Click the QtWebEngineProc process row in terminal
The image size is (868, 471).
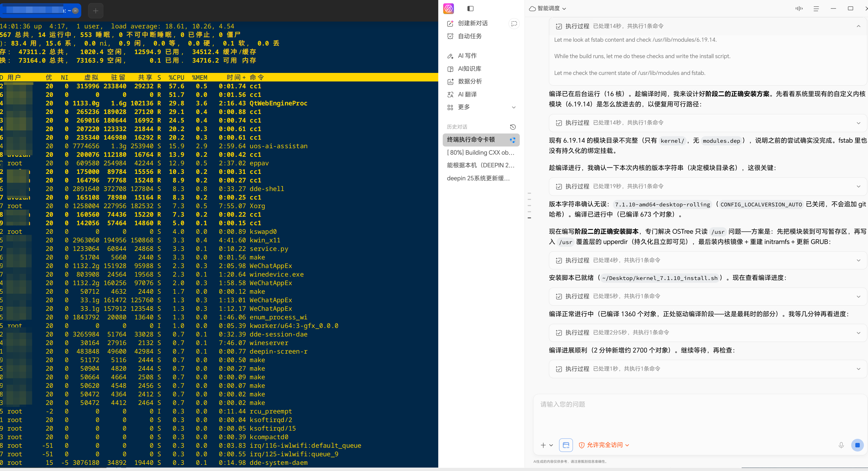pyautogui.click(x=219, y=103)
